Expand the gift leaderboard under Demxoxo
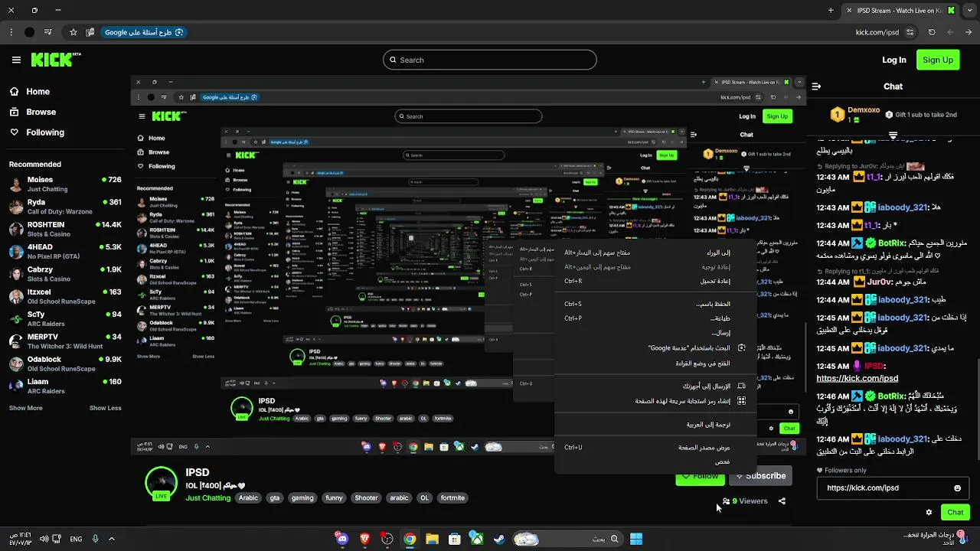Screen dimensions: 980x551 point(893,135)
